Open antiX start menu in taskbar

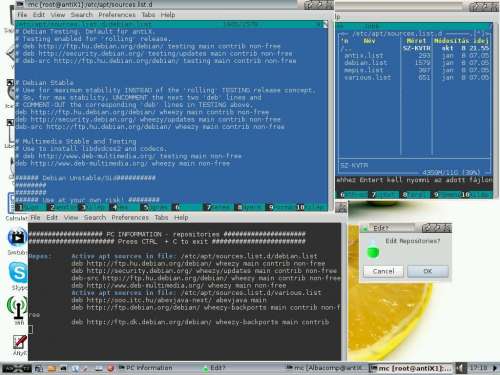17,368
